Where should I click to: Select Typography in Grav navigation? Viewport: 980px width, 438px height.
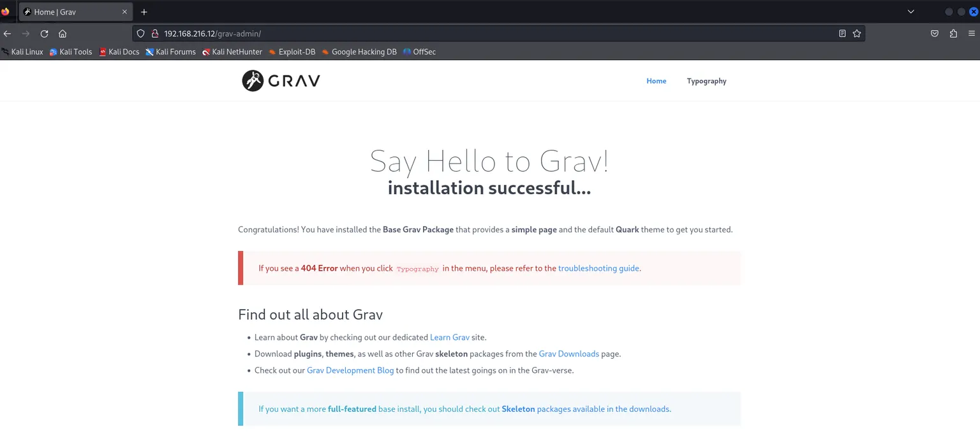point(706,81)
